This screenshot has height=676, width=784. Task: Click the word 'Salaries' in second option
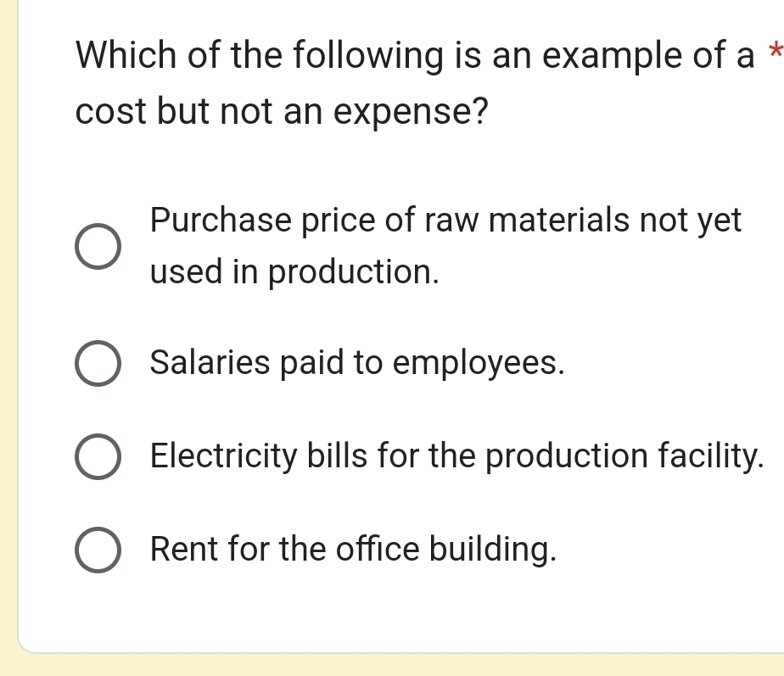tap(207, 363)
